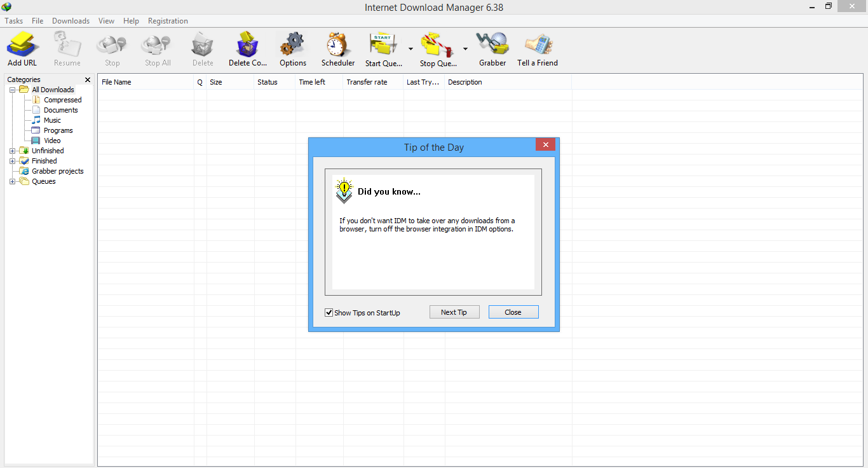Click the Close button in tip dialog
Image resolution: width=868 pixels, height=468 pixels.
pyautogui.click(x=513, y=312)
